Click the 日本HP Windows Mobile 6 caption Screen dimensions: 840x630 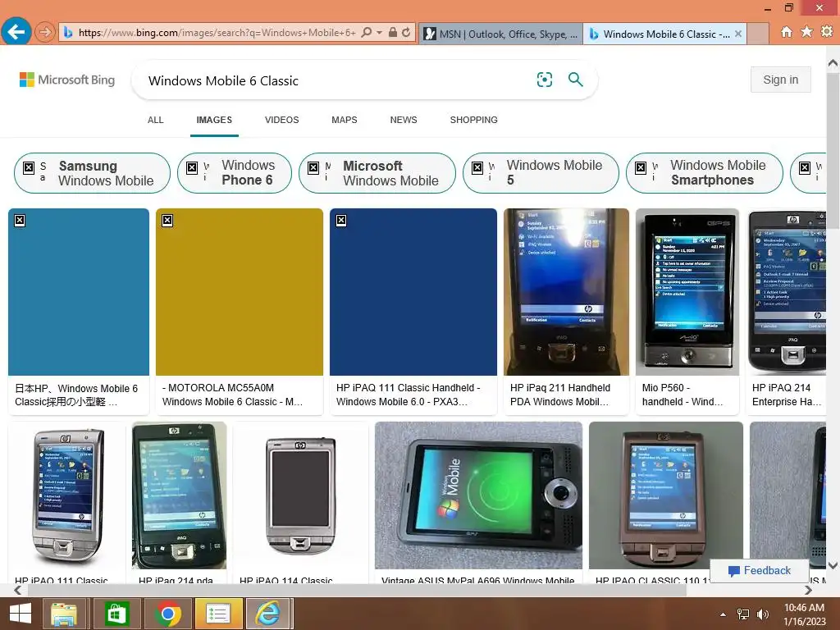pyautogui.click(x=76, y=395)
